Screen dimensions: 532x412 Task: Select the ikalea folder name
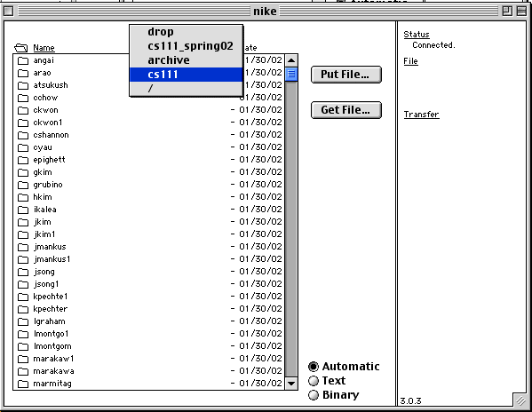click(44, 210)
